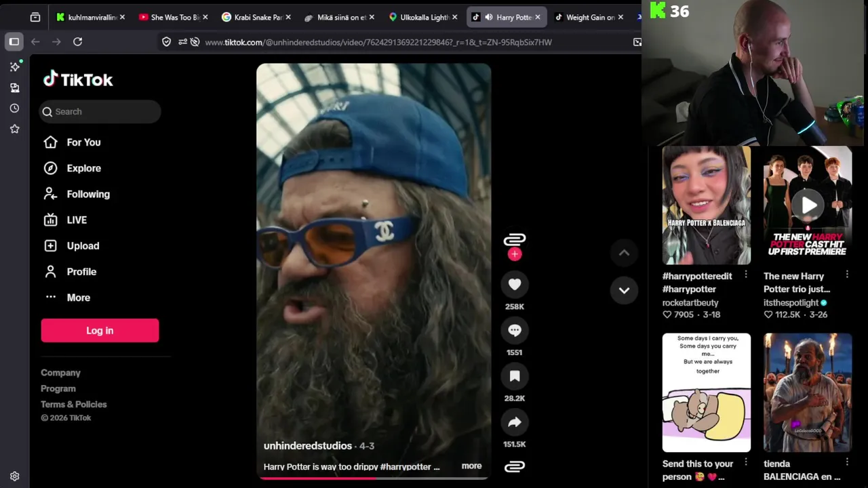The height and width of the screenshot is (488, 868).
Task: Switch to the Krabi Snake Park tab
Action: coord(256,17)
